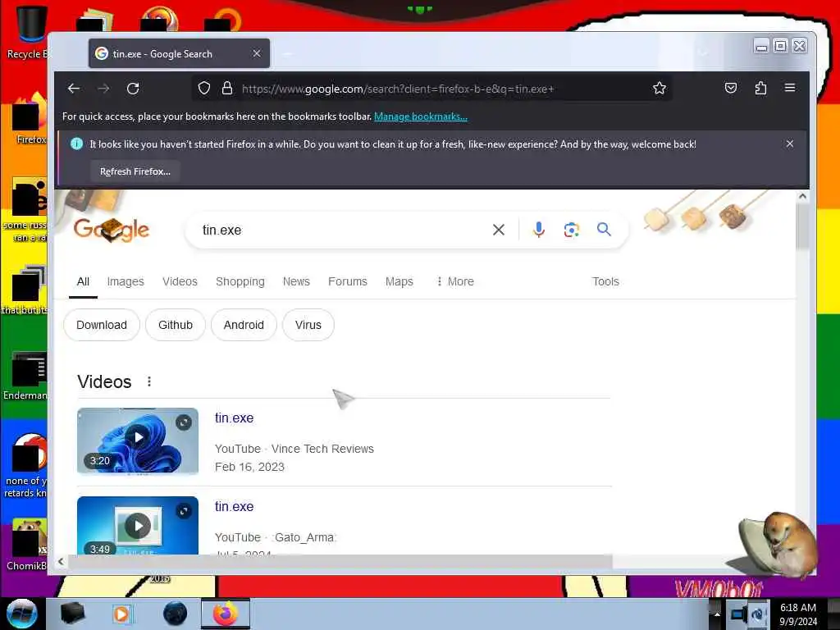This screenshot has height=630, width=840.
Task: Switch to the Forums results tab
Action: click(x=348, y=281)
